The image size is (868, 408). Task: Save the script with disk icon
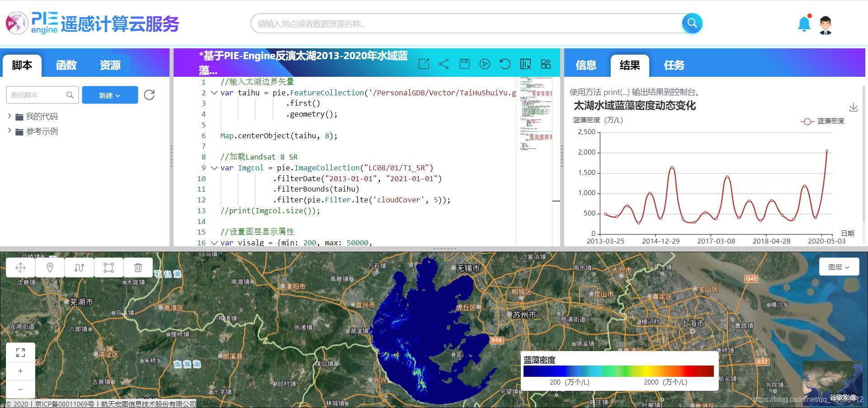click(464, 64)
